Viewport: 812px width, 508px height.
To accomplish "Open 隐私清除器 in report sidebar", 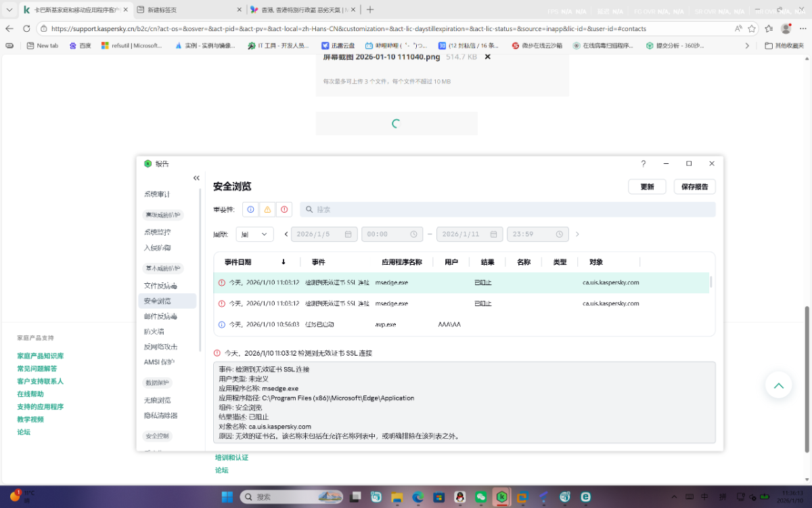I will point(160,415).
